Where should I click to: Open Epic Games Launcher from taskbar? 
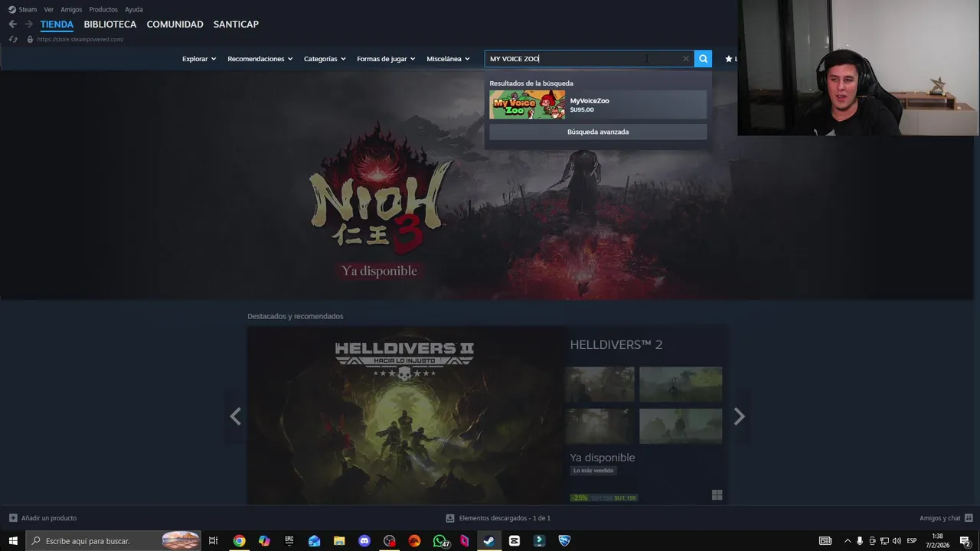coord(289,541)
